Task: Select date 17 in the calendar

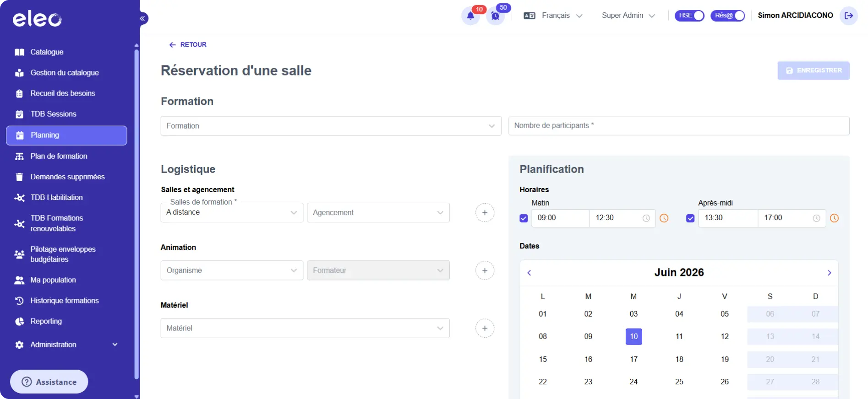Action: [633, 359]
